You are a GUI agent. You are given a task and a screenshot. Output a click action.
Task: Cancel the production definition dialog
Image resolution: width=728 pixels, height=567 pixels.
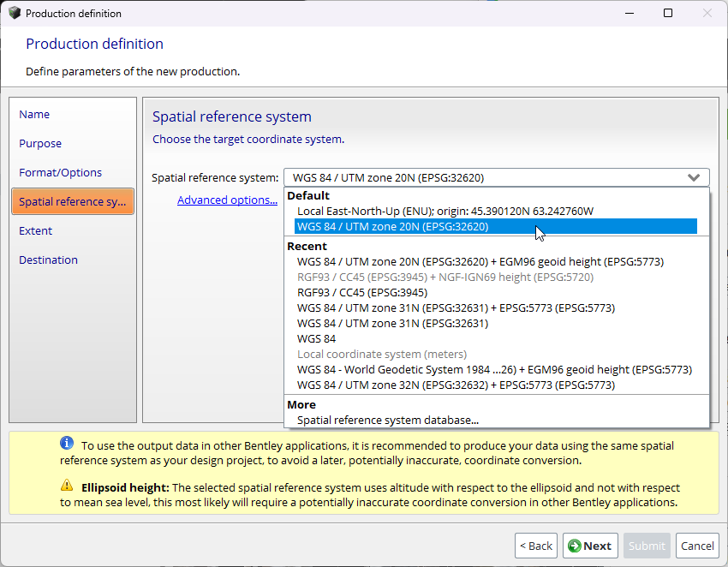tap(696, 546)
